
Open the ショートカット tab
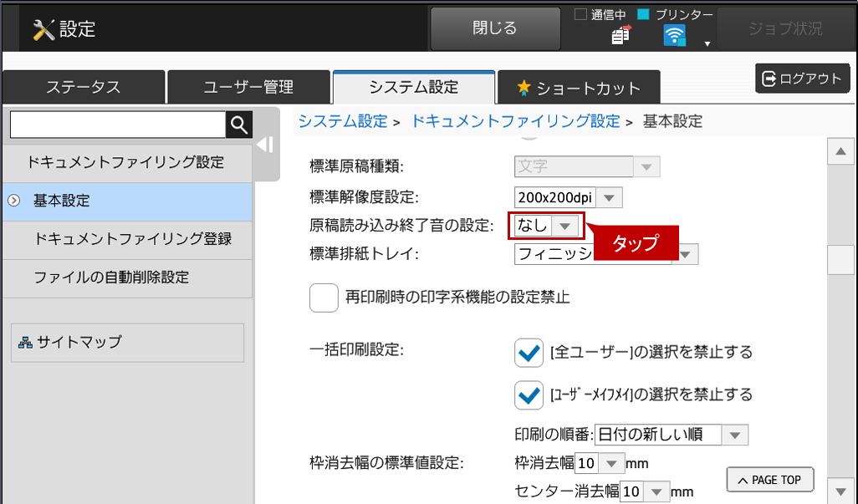[579, 88]
